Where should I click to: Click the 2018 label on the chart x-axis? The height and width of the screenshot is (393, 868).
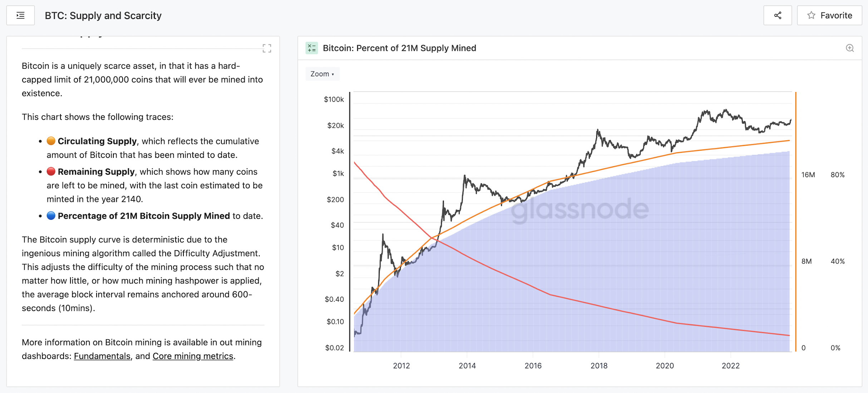pyautogui.click(x=599, y=366)
